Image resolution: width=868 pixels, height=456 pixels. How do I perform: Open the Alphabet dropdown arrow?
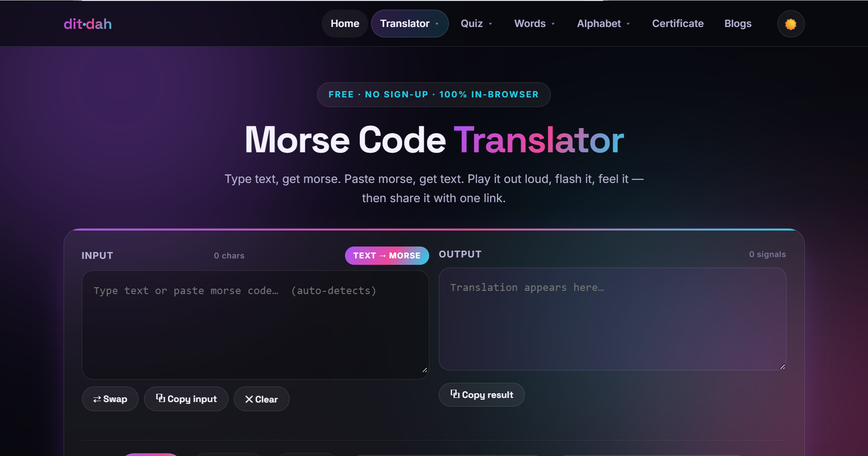(628, 24)
